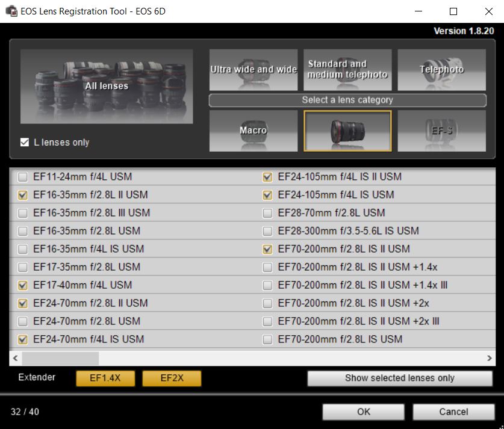
Task: Choose the EF-S lens category
Action: pos(441,131)
